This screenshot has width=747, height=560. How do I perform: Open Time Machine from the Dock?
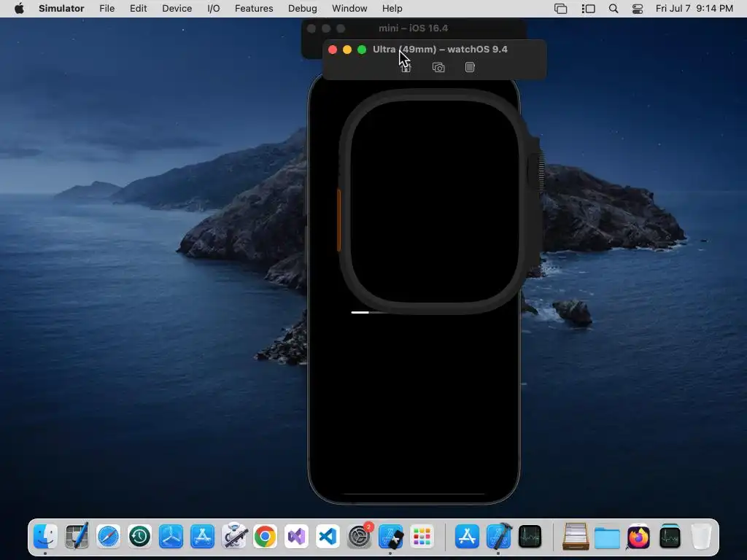tap(139, 536)
